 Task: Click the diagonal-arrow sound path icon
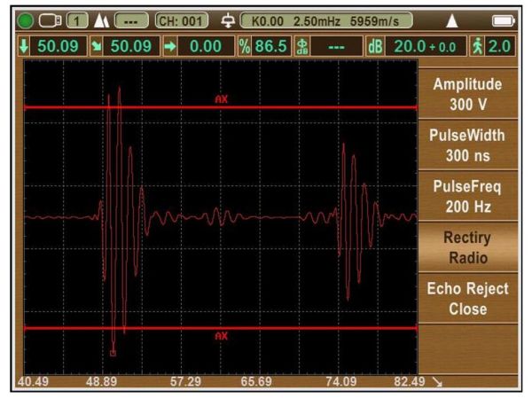pyautogui.click(x=96, y=46)
